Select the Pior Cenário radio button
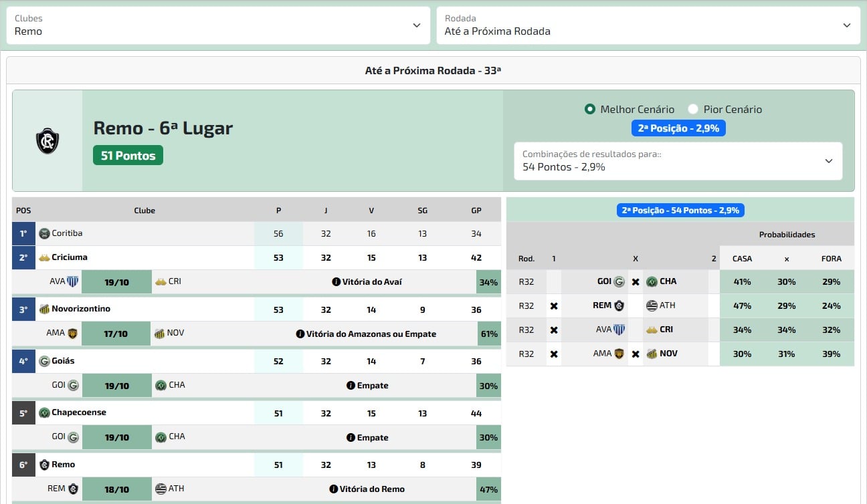The image size is (867, 504). [692, 109]
